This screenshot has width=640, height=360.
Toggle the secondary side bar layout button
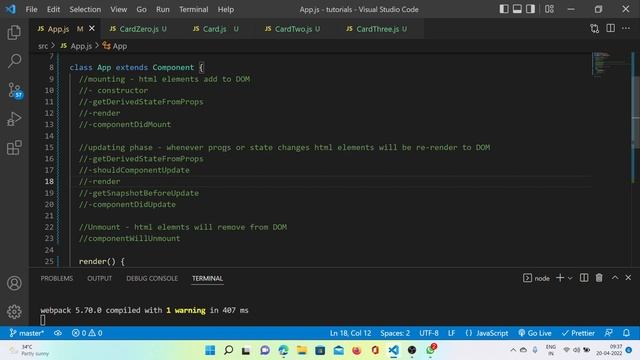(530, 9)
